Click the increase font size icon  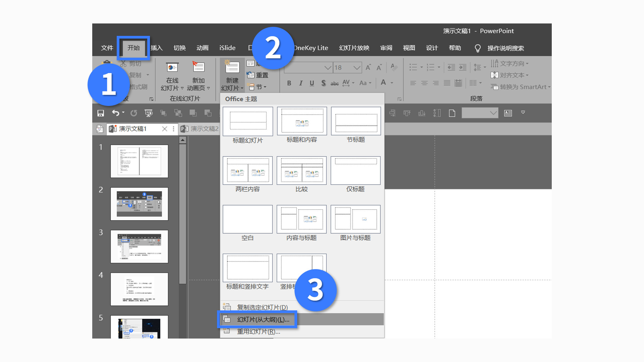368,68
